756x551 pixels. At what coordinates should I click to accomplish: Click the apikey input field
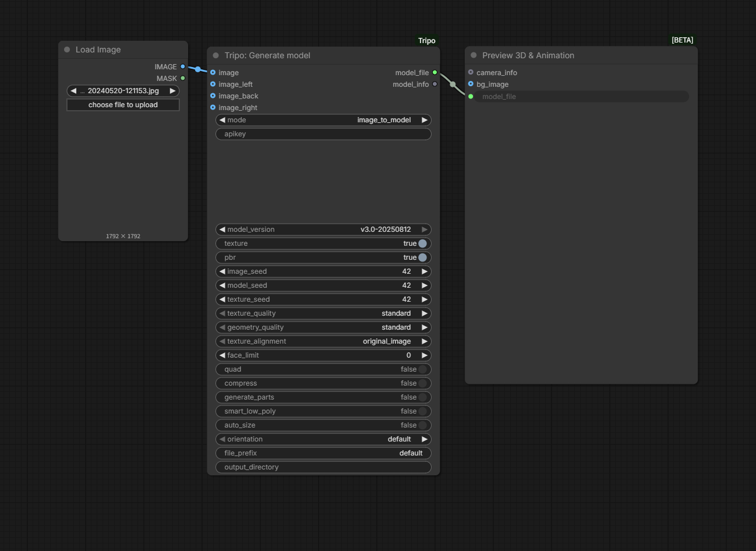[323, 134]
